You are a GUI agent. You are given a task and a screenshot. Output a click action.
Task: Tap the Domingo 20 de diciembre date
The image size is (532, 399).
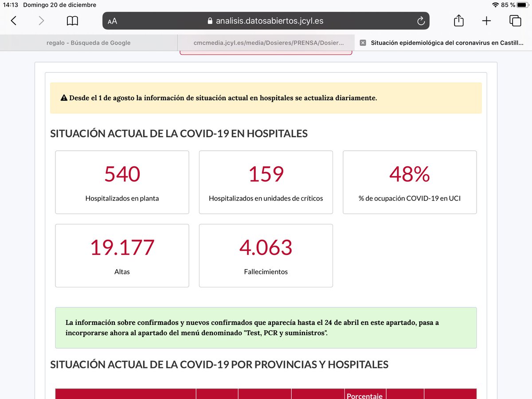(x=59, y=5)
